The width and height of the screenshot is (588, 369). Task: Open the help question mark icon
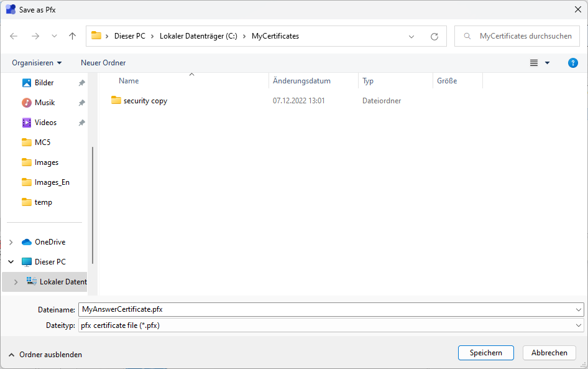573,63
